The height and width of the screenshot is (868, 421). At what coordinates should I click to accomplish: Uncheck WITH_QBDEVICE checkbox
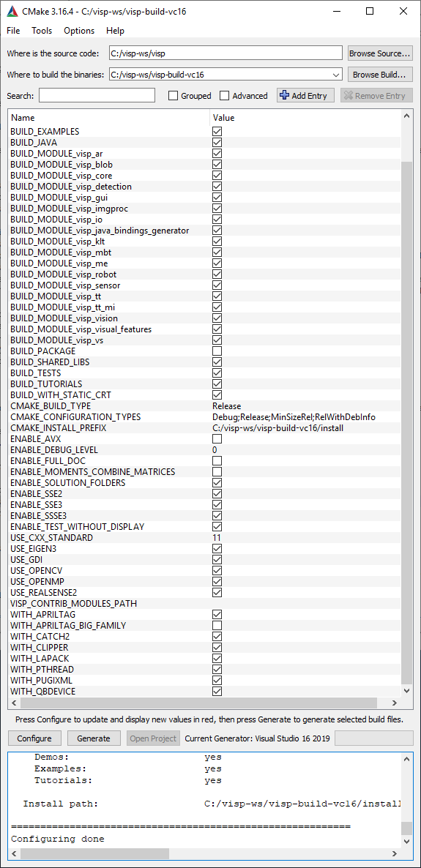pos(217,692)
